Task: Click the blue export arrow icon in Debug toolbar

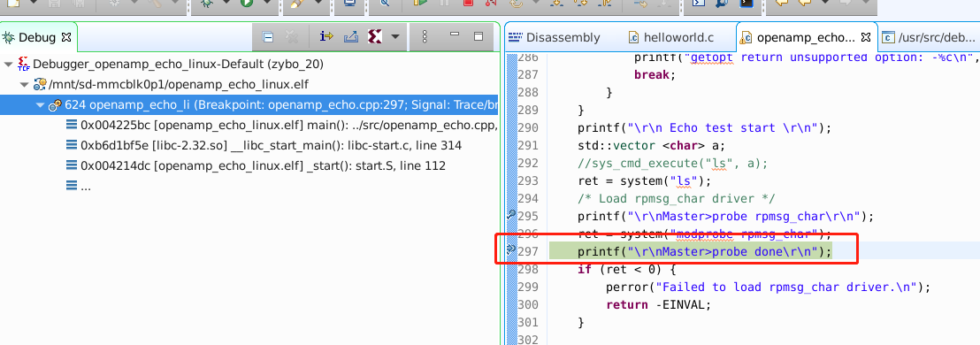Action: click(350, 37)
